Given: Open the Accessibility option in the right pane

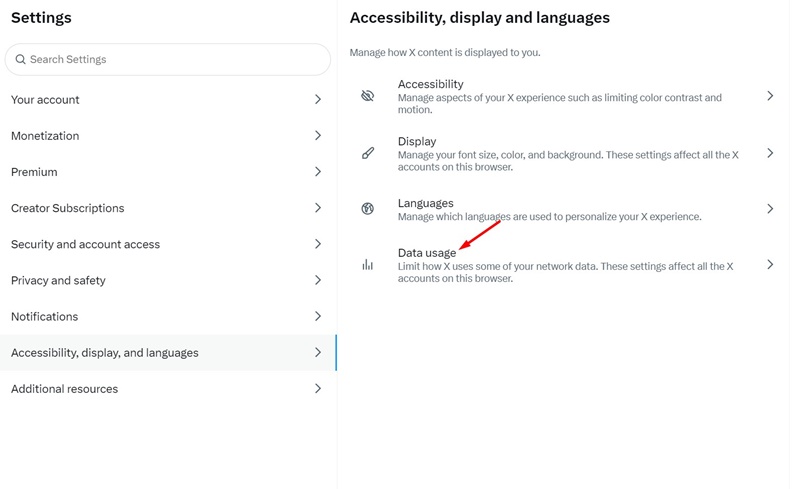Looking at the screenshot, I should (x=565, y=96).
